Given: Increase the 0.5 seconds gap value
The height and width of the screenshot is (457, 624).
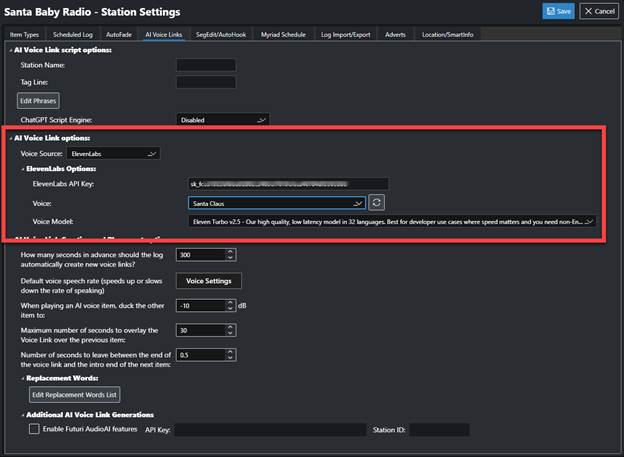Looking at the screenshot, I should [230, 352].
